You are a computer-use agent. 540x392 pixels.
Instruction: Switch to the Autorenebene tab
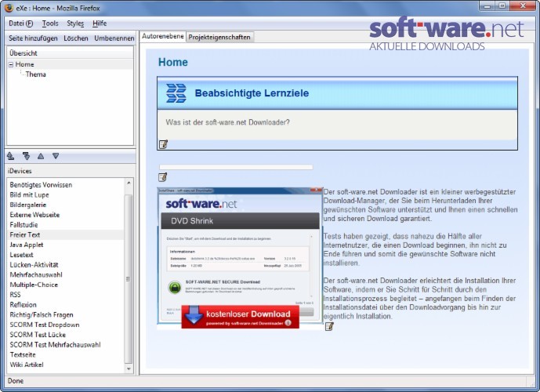pos(162,36)
